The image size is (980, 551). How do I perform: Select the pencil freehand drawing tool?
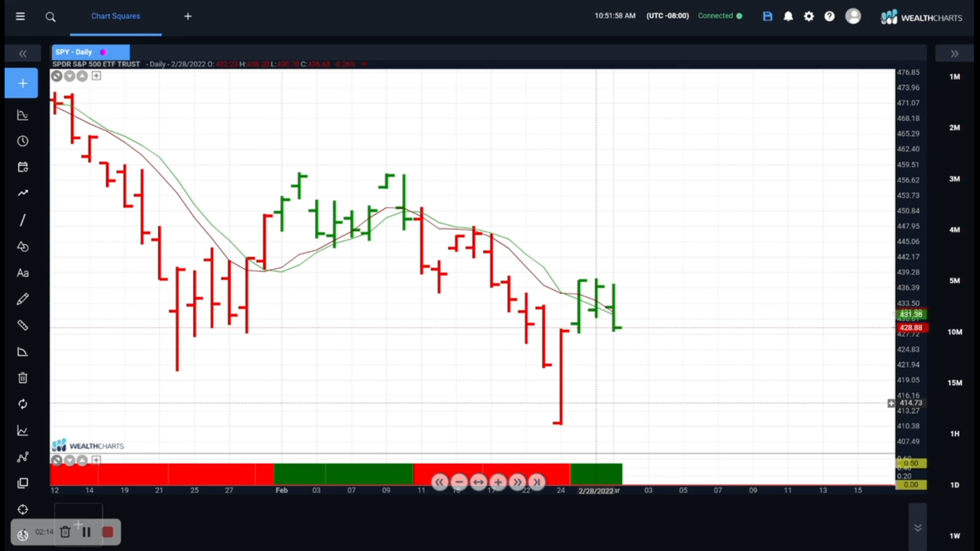22,299
